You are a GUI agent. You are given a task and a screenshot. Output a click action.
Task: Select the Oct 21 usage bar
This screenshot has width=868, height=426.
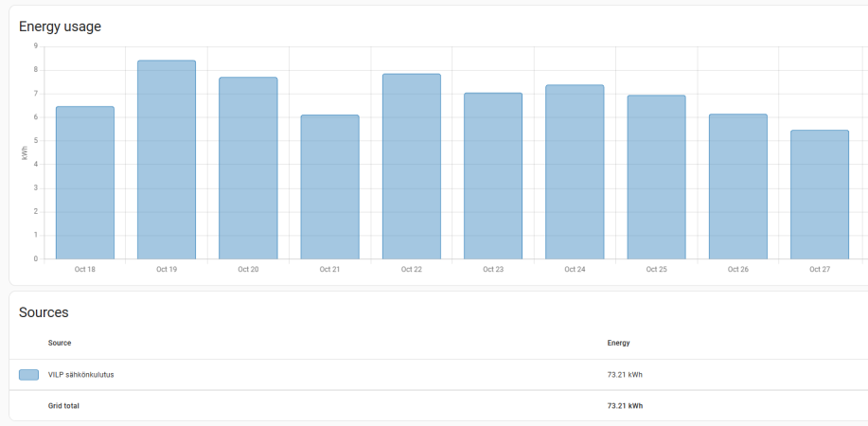[x=329, y=187]
